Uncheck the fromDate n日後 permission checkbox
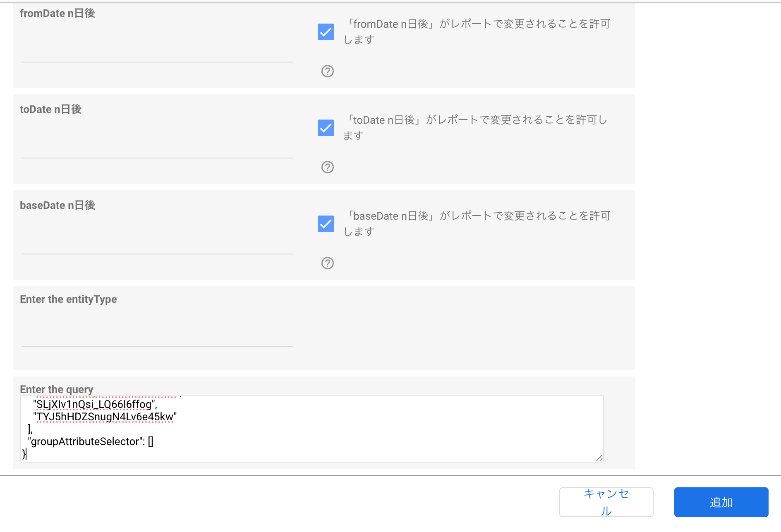 click(326, 32)
